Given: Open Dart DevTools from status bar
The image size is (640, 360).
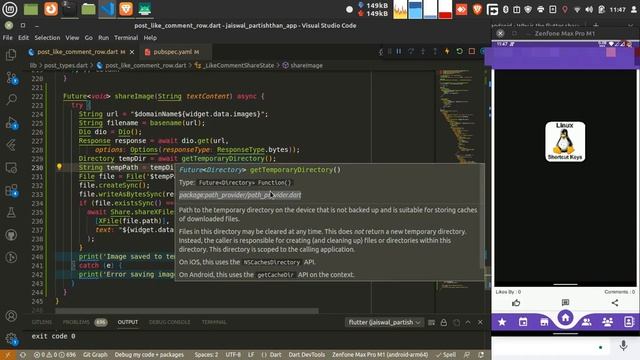Looking at the screenshot, I should (x=307, y=355).
